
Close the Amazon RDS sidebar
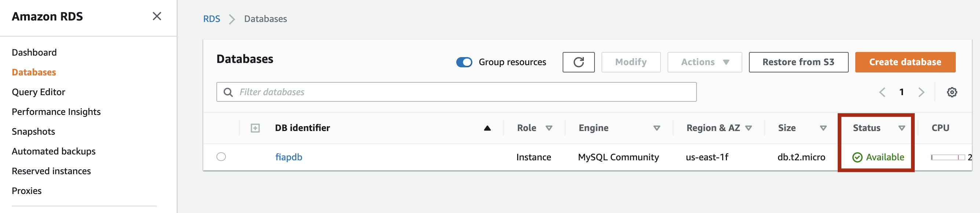tap(157, 16)
